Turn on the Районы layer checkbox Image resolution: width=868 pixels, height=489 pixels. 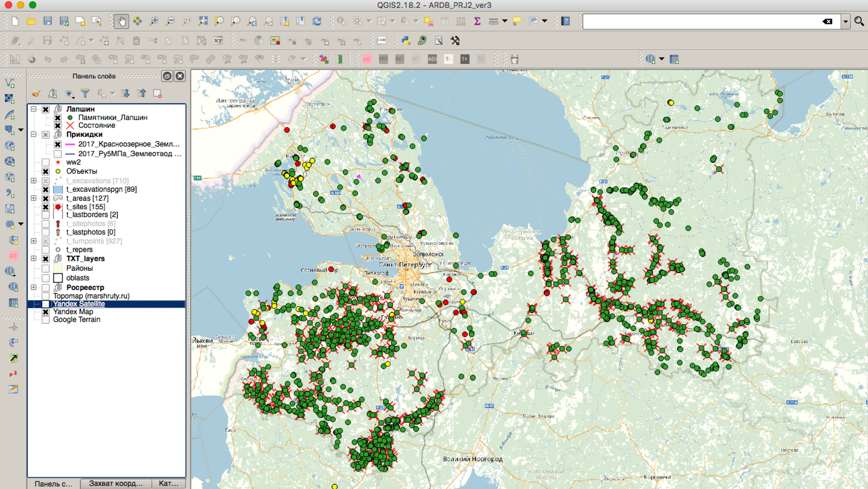click(46, 268)
